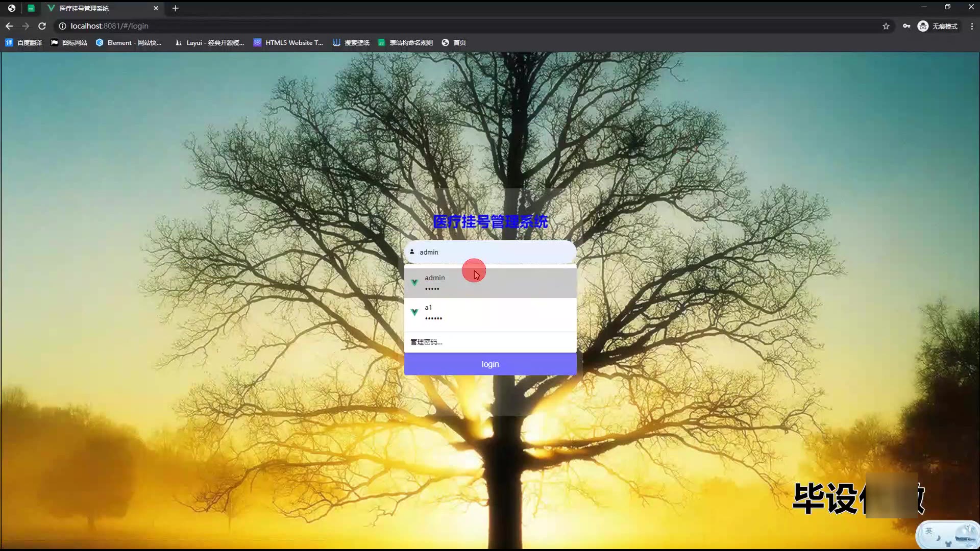Open Chrome three-dot menu
The height and width of the screenshot is (551, 980).
point(972,26)
